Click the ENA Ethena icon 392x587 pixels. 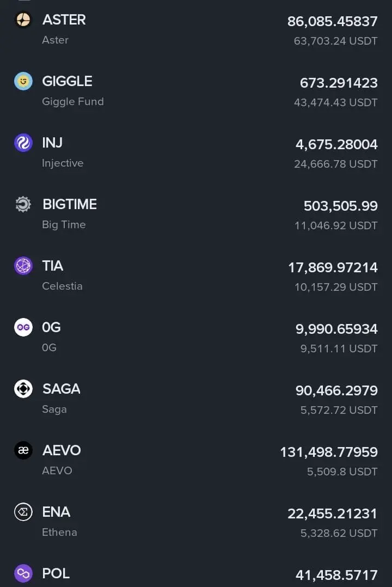23,512
